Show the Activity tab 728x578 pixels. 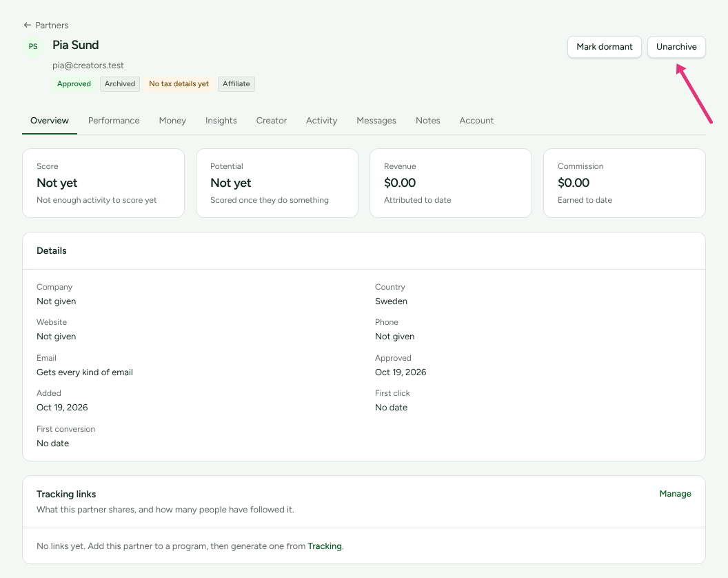pyautogui.click(x=321, y=121)
